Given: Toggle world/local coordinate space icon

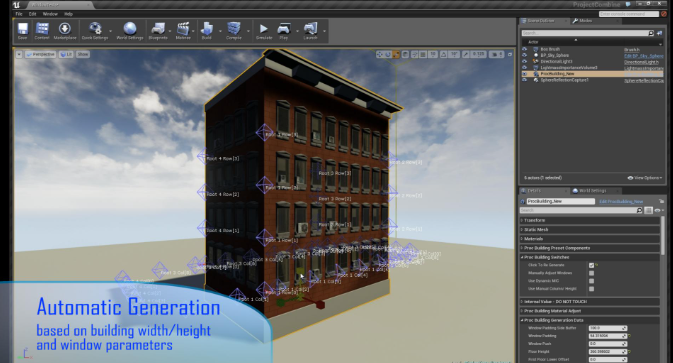Looking at the screenshot, I should point(406,54).
